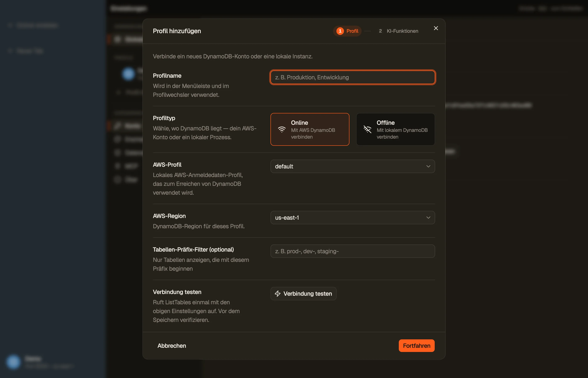Click the Verbindung testen button
This screenshot has width=588, height=378.
tap(303, 294)
